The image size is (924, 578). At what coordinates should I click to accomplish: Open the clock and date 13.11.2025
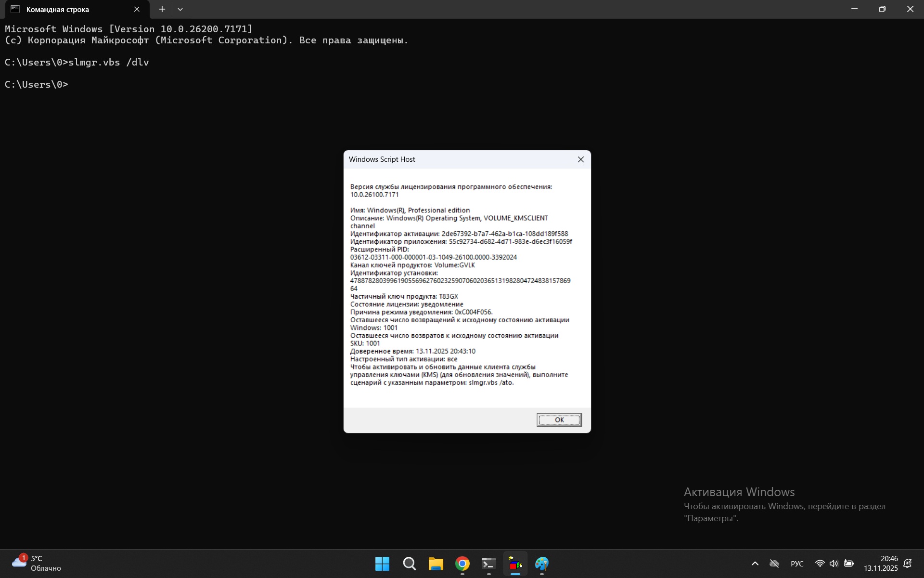[x=881, y=564]
